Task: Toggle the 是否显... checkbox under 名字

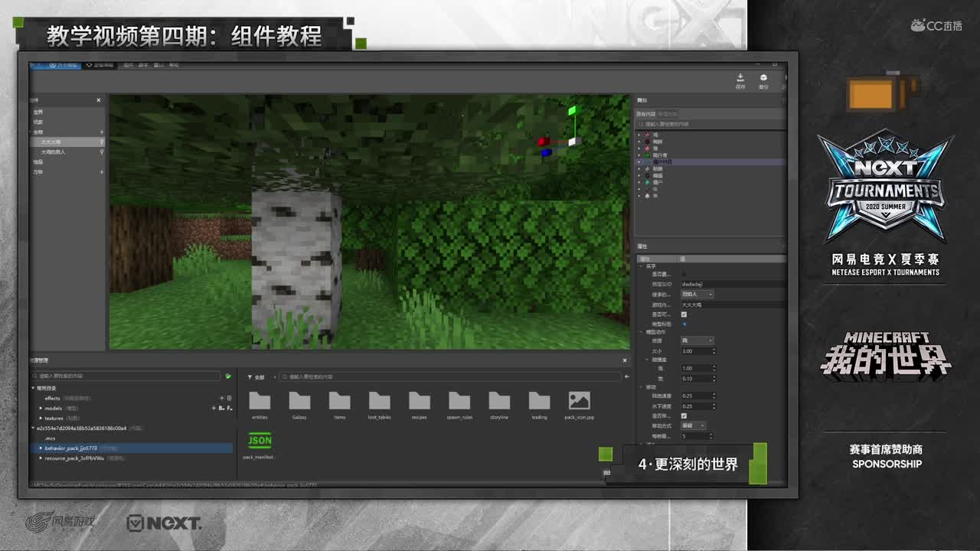Action: [x=684, y=274]
